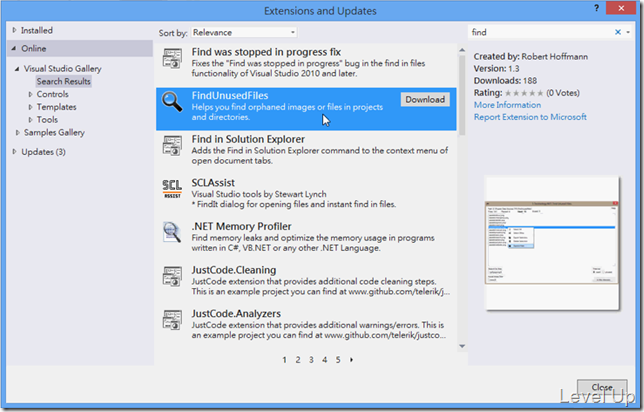This screenshot has height=412, width=644.
Task: Select the 'Find in Solution Explorer' result title
Action: tap(248, 139)
